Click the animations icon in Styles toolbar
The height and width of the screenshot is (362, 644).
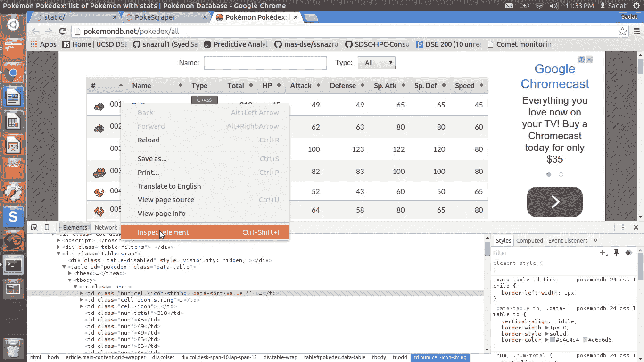pos(628,253)
